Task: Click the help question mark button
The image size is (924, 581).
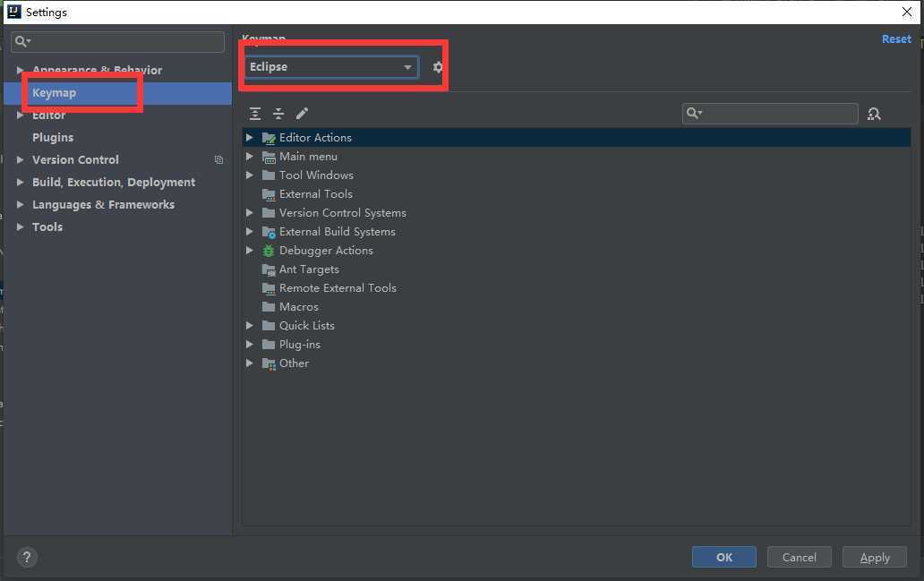Action: 27,557
